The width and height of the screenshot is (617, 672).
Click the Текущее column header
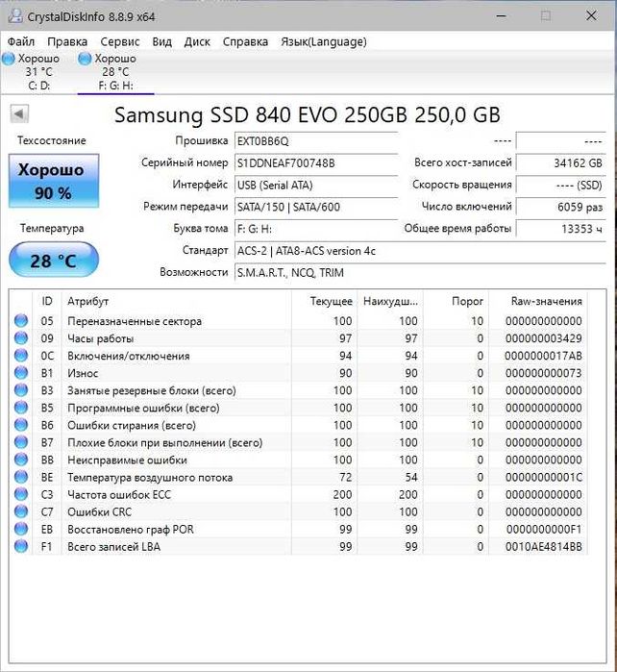tap(324, 301)
